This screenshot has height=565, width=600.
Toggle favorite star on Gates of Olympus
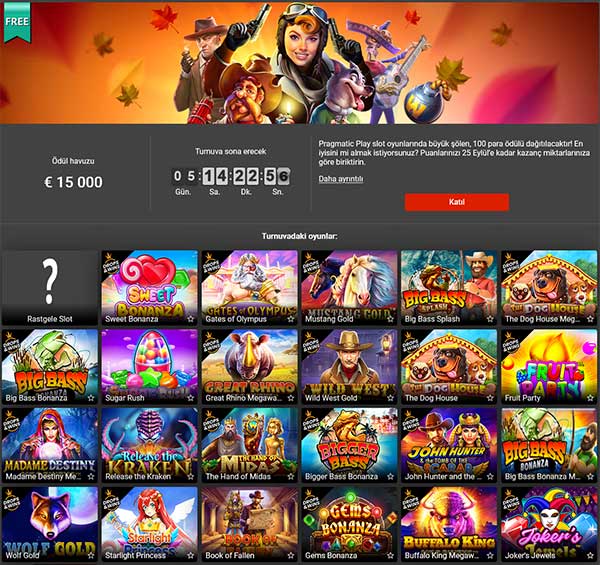coord(290,319)
